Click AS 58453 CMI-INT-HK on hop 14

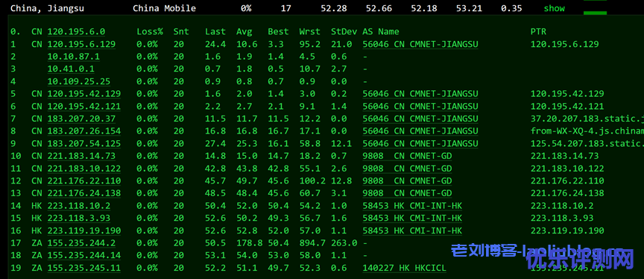(412, 205)
